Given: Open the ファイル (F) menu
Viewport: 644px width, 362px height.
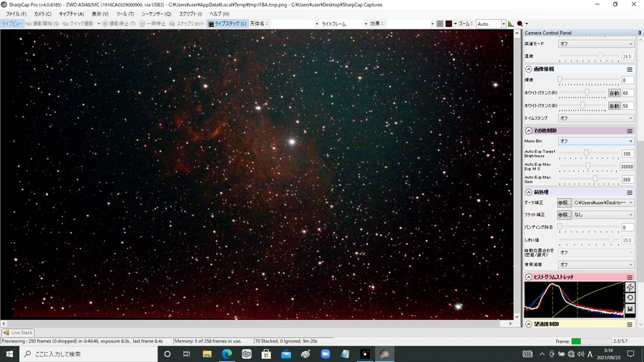Looking at the screenshot, I should click(x=16, y=14).
